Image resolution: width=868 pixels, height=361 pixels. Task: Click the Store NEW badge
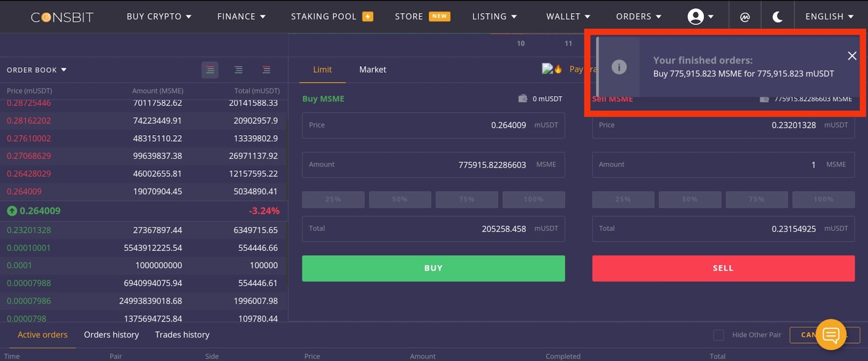pyautogui.click(x=439, y=16)
